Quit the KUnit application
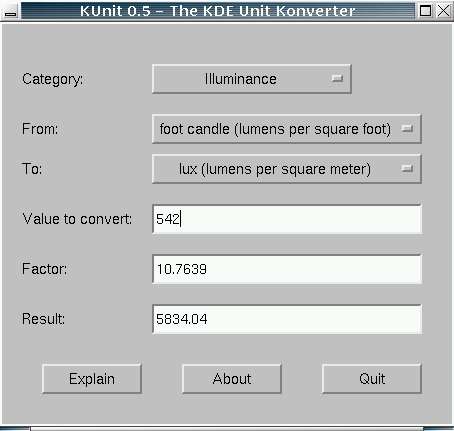Viewport: 454px width, 431px height. [372, 379]
